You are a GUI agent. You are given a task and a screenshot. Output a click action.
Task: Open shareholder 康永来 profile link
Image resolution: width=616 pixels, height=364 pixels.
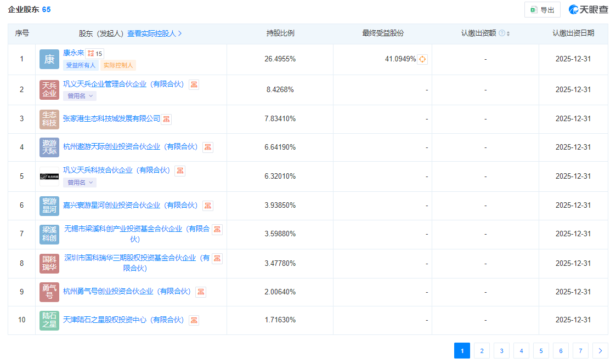74,53
